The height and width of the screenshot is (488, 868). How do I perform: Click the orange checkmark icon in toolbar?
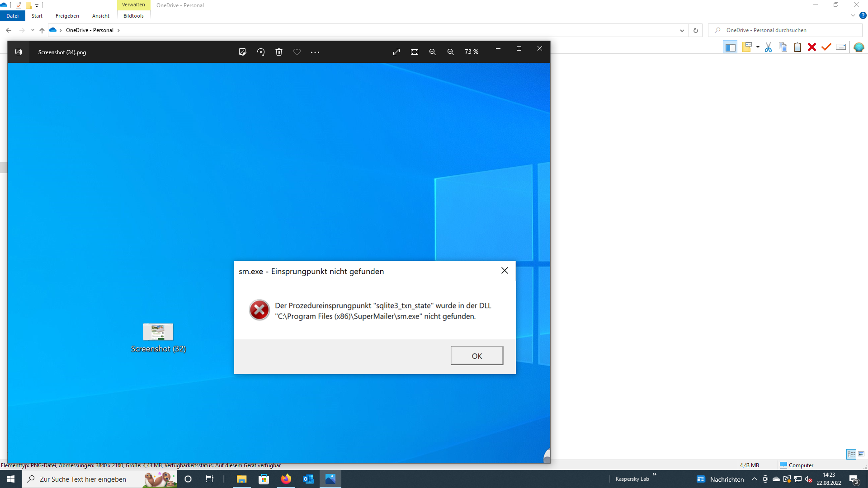[x=826, y=47]
